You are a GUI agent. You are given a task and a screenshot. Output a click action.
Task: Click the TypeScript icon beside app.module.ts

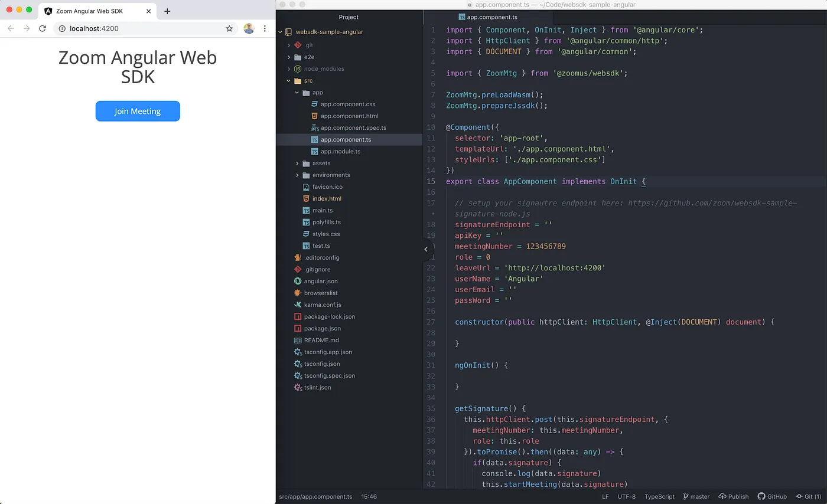315,151
